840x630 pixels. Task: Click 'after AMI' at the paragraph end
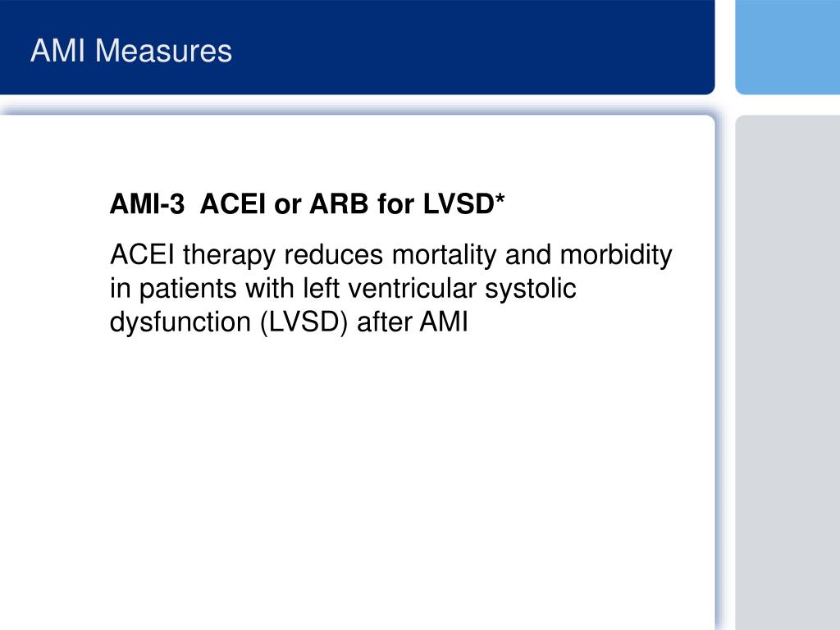point(413,322)
